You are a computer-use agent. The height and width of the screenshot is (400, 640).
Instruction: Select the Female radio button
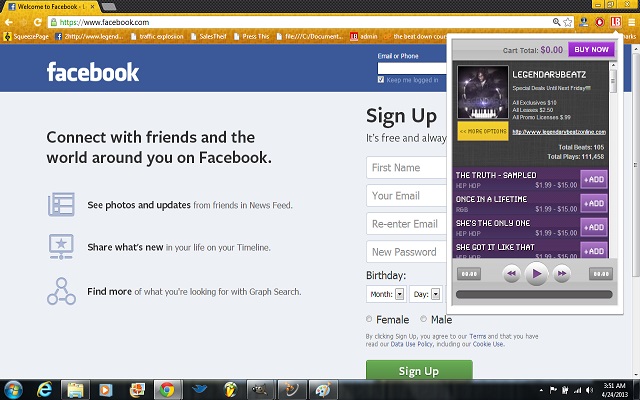click(369, 319)
